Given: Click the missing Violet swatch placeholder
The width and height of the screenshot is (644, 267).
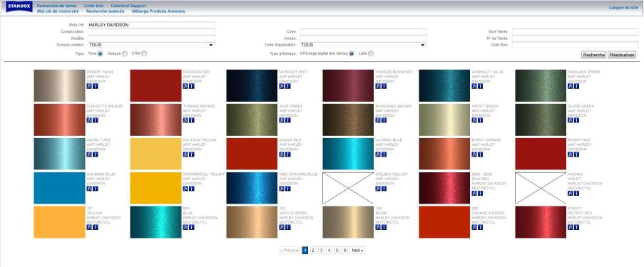Looking at the screenshot, I should [541, 188].
